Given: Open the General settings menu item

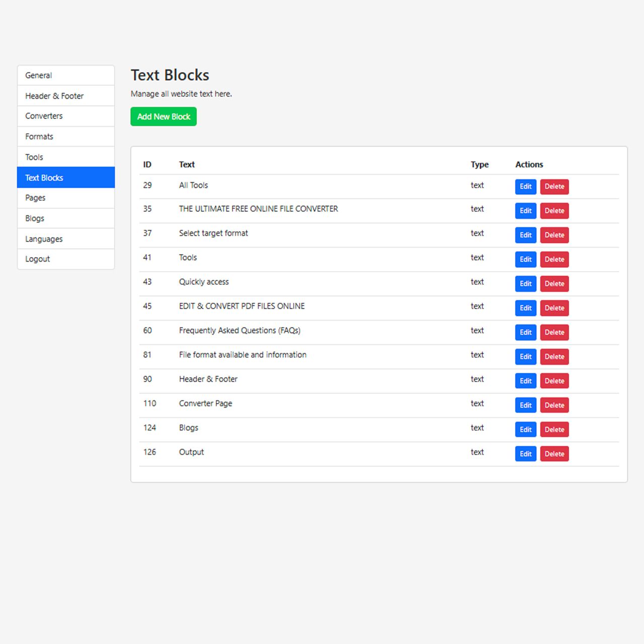Looking at the screenshot, I should tap(66, 75).
